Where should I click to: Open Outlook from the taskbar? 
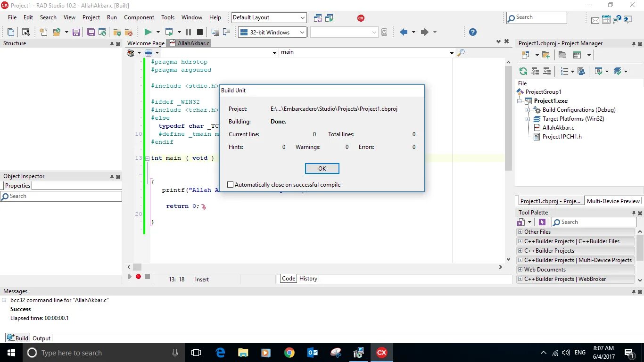(313, 353)
